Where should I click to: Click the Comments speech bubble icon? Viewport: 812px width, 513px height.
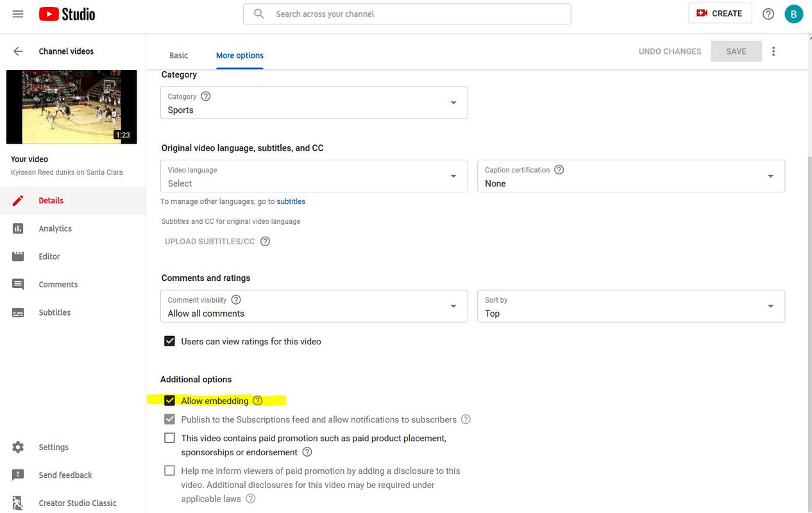point(18,285)
